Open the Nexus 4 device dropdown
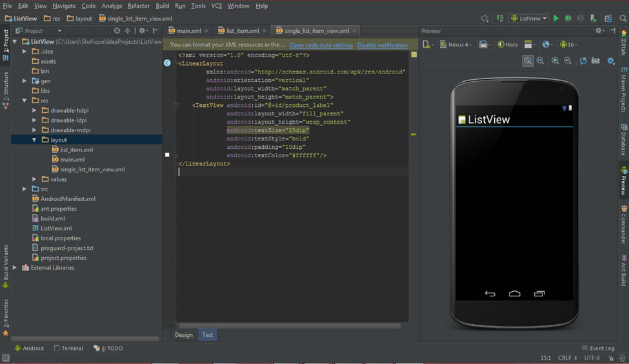 455,45
